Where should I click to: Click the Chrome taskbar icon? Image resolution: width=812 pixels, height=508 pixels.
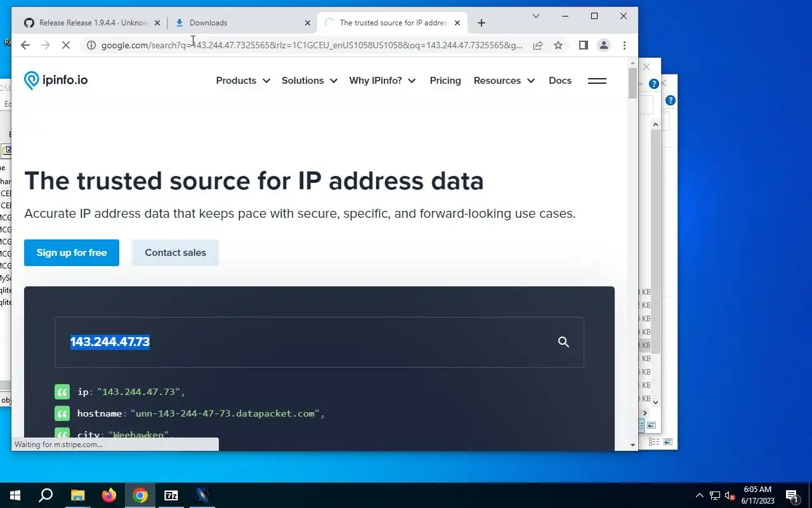(x=140, y=495)
